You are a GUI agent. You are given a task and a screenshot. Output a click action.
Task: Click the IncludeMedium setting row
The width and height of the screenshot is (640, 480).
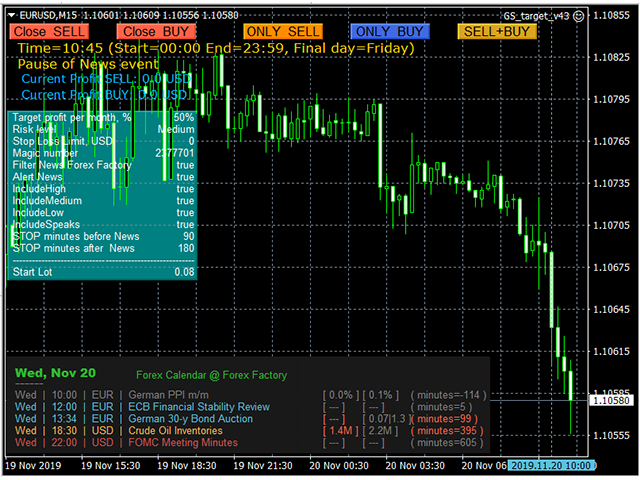103,201
